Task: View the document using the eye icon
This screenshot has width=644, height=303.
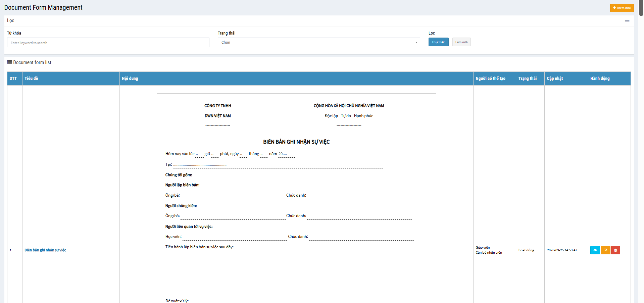Action: click(595, 250)
